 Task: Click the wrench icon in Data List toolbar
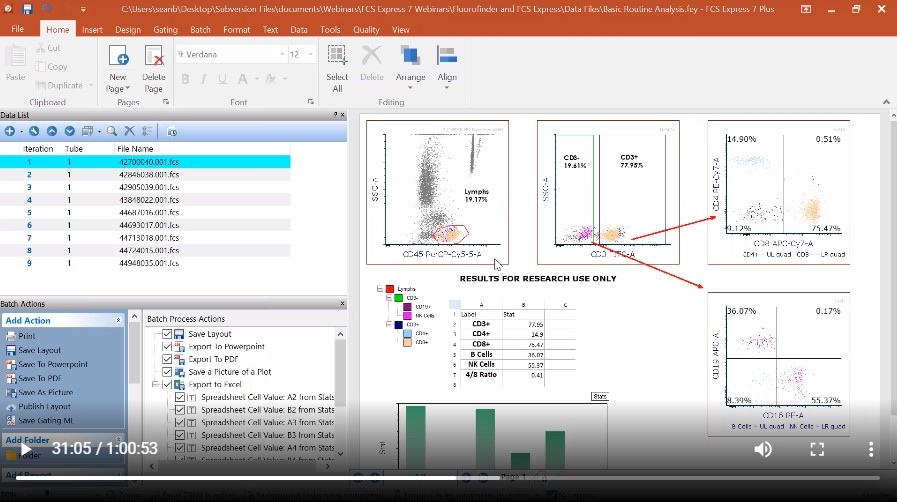(x=34, y=132)
